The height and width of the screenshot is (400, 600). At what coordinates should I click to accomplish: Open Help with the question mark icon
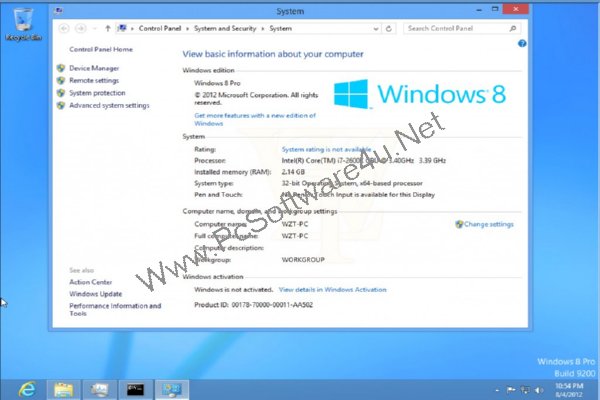coord(522,44)
